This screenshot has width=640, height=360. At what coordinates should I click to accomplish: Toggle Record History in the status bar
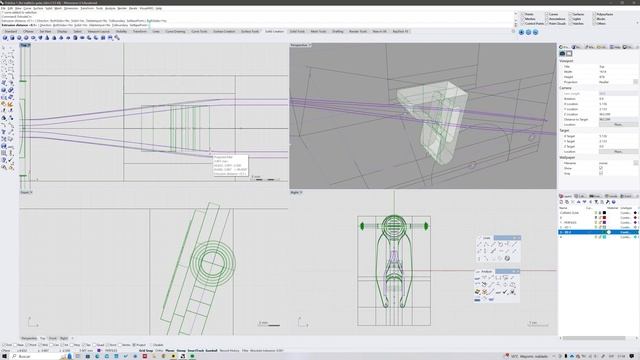coord(229,351)
